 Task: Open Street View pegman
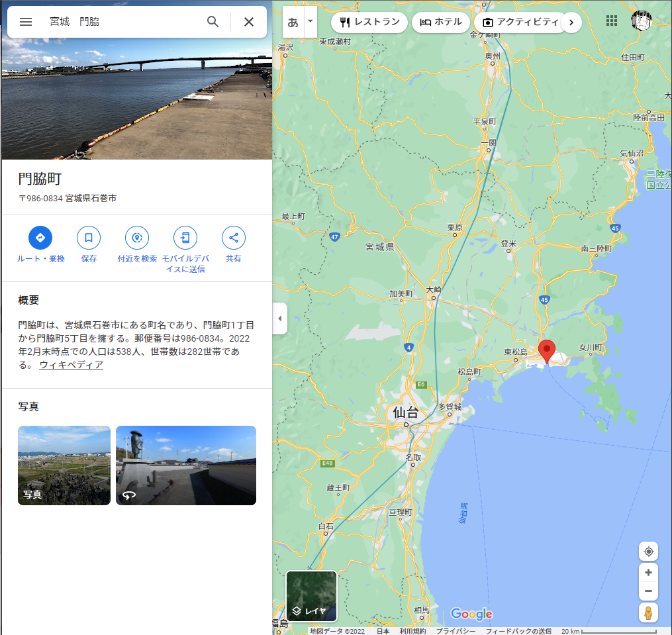pyautogui.click(x=648, y=612)
